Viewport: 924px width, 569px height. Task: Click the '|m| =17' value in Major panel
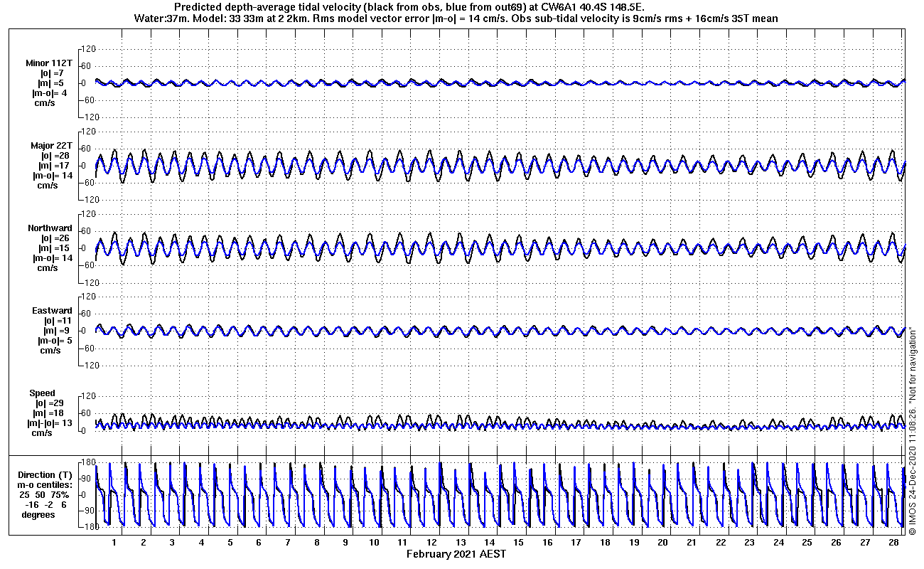[55, 166]
